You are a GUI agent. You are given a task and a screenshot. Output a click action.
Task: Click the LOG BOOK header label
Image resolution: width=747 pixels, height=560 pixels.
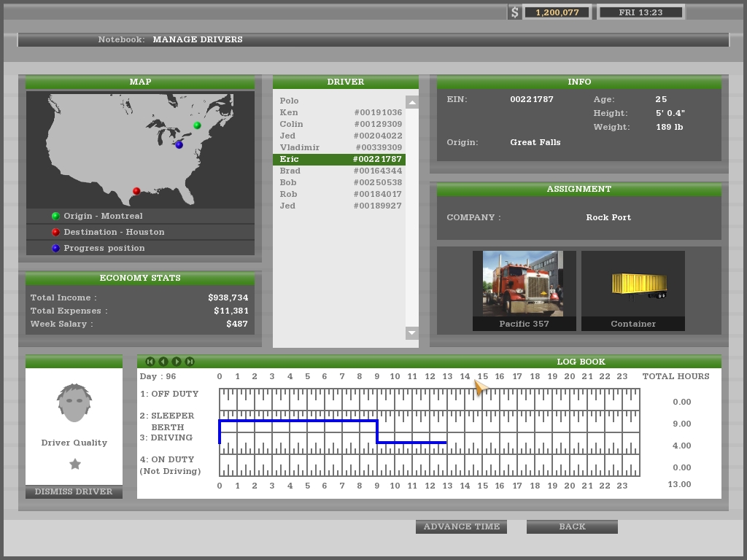581,362
